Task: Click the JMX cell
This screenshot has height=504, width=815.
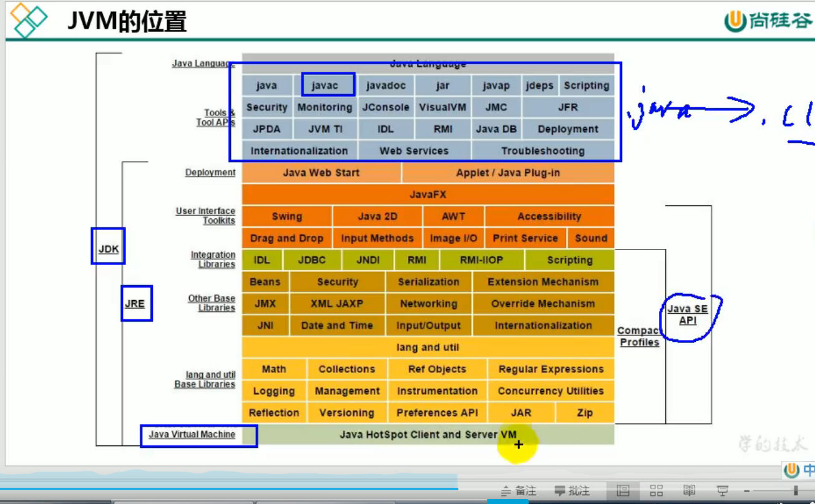Action: click(x=265, y=304)
